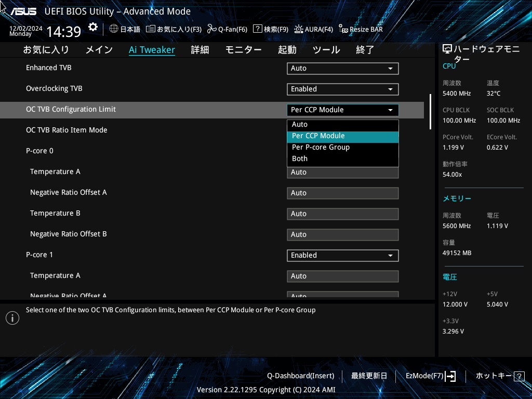Select Per P-core Group option
This screenshot has height=399, width=532.
pos(343,148)
